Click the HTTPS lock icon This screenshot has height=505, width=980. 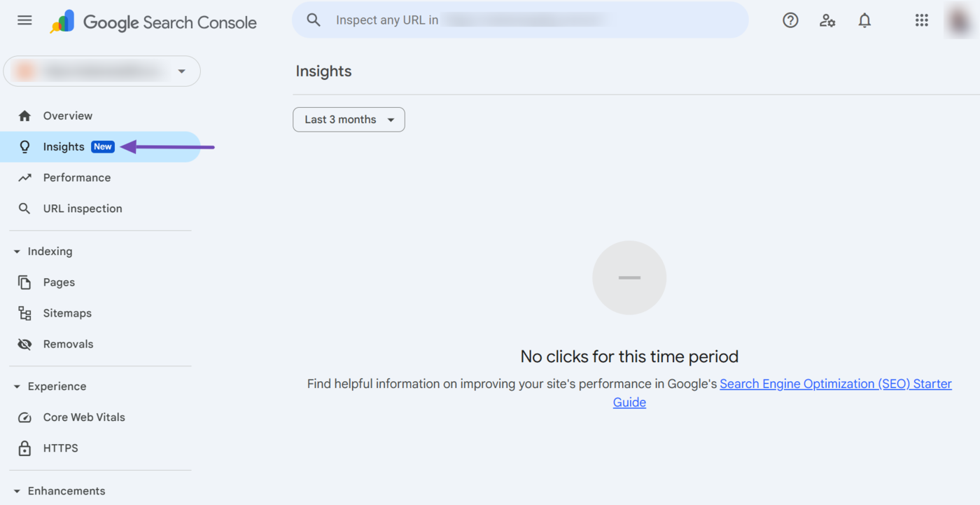click(24, 448)
